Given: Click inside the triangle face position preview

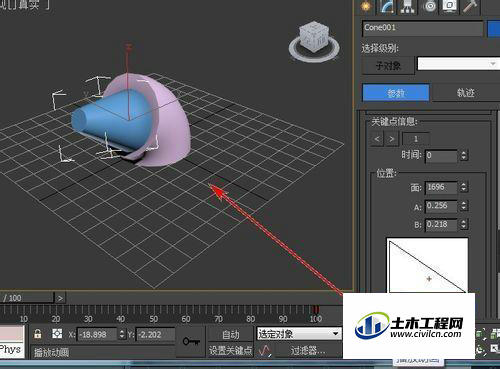Looking at the screenshot, I should point(427,265).
